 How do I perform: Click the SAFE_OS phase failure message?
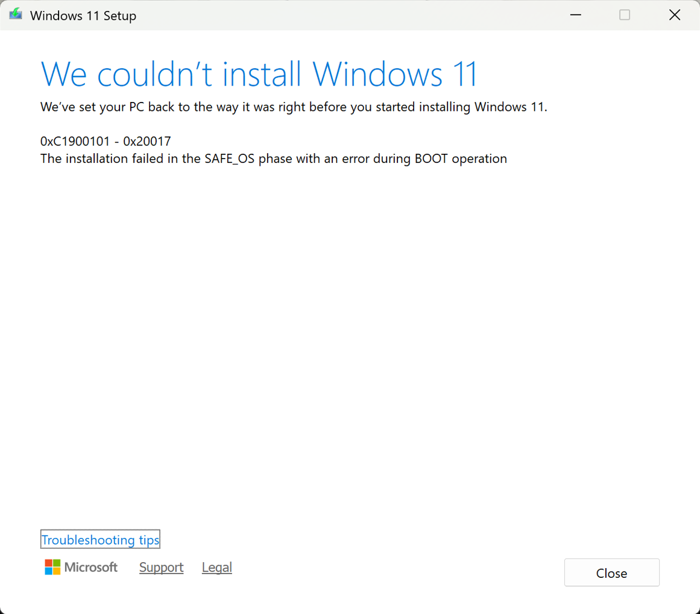click(273, 159)
